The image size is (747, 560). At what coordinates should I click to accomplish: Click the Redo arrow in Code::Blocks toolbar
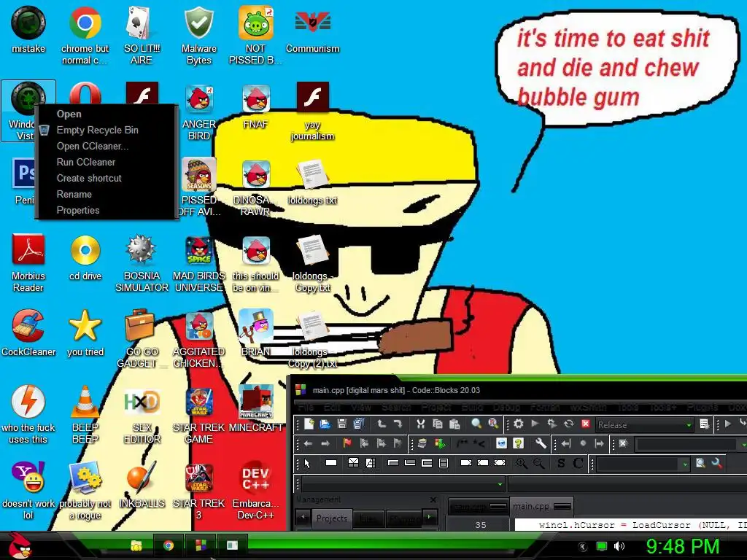tap(398, 424)
